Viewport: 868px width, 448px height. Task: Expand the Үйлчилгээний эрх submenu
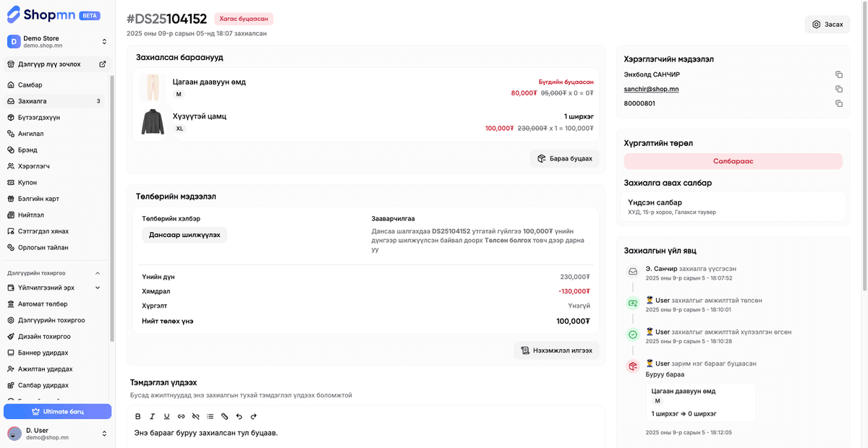(98, 288)
